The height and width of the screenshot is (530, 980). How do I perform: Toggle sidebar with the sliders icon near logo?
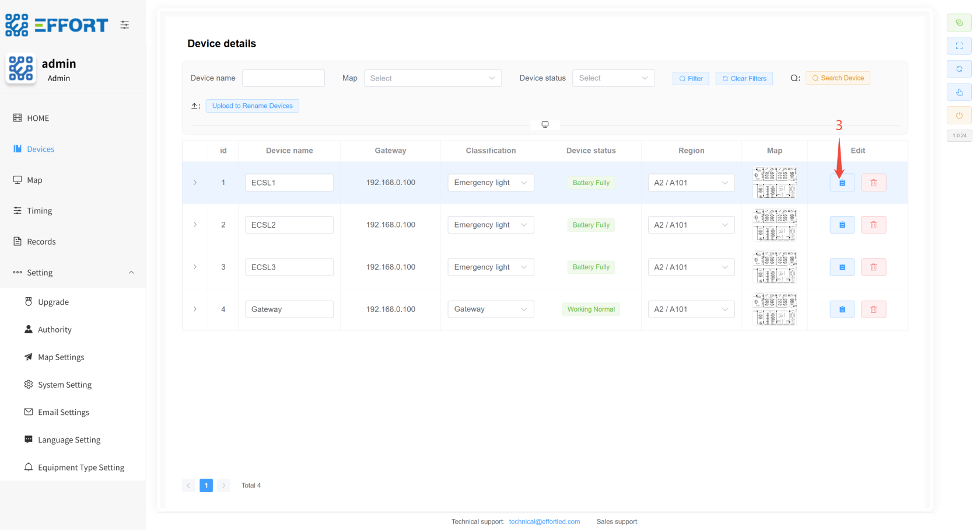tap(125, 25)
